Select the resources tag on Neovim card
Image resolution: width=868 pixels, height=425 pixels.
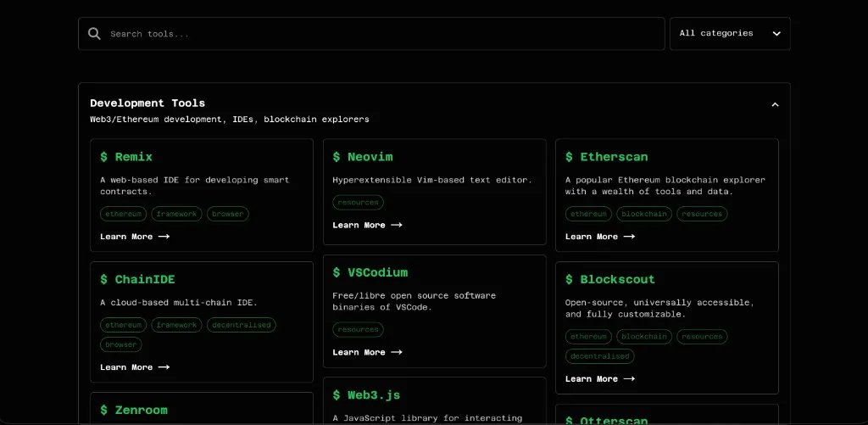(358, 203)
